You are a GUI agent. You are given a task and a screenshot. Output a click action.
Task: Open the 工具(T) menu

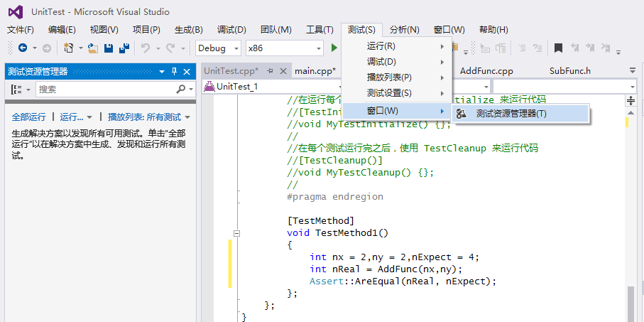320,30
